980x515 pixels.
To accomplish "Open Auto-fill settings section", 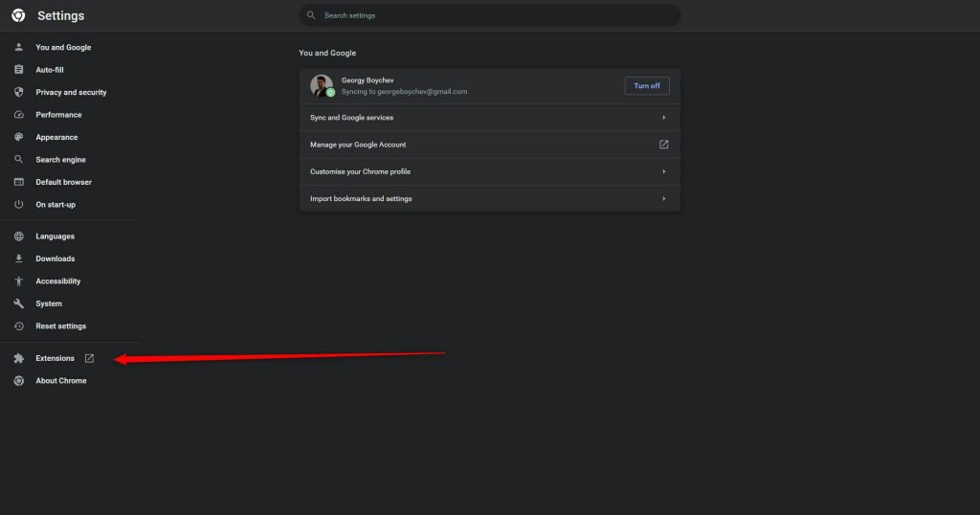I will tap(50, 69).
